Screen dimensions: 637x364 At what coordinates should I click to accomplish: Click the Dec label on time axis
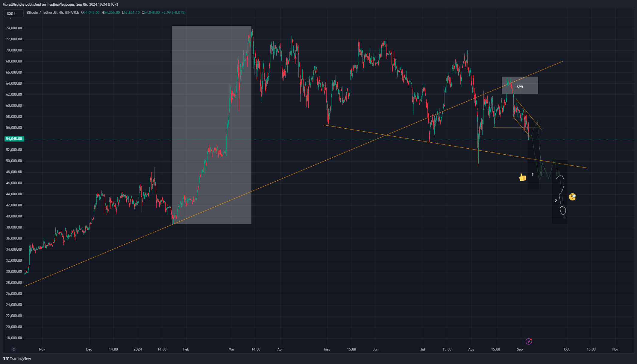(89, 349)
